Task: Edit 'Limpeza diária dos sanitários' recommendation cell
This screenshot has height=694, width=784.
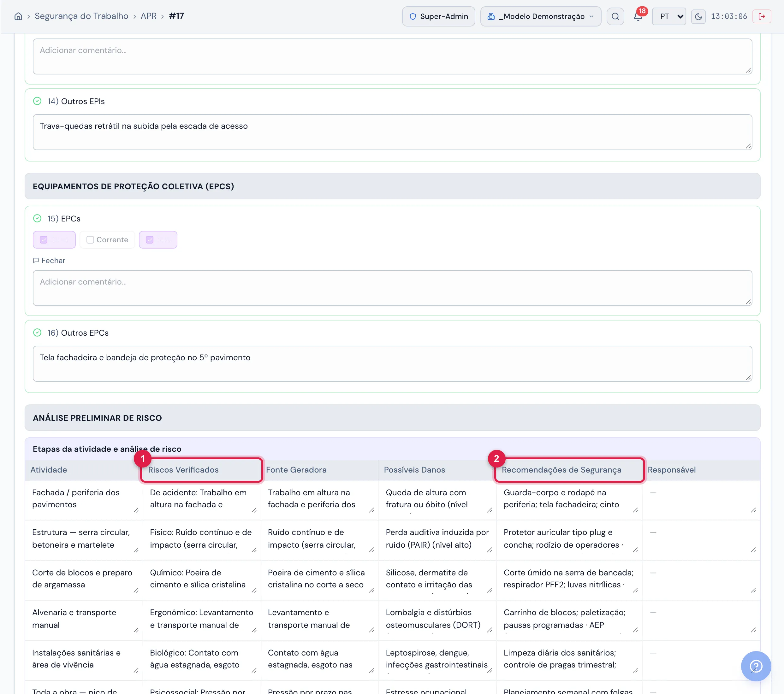Action: point(570,660)
